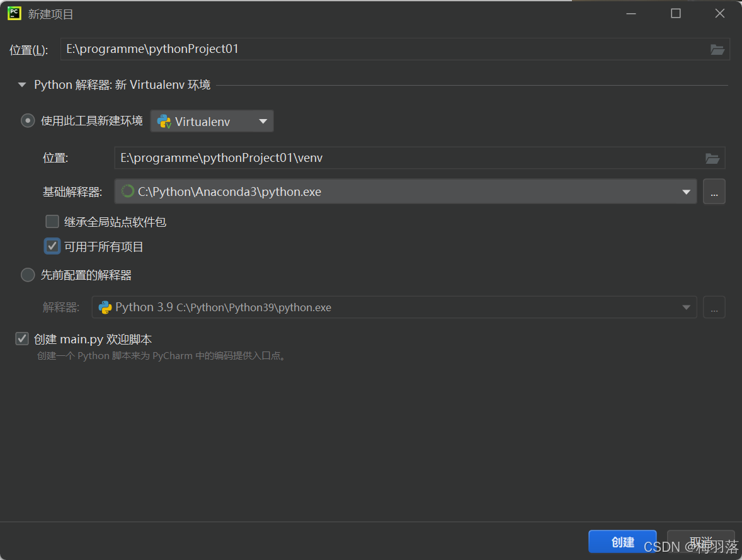Viewport: 742px width, 560px height.
Task: Collapse the Python 解释器 section triangle
Action: [22, 85]
